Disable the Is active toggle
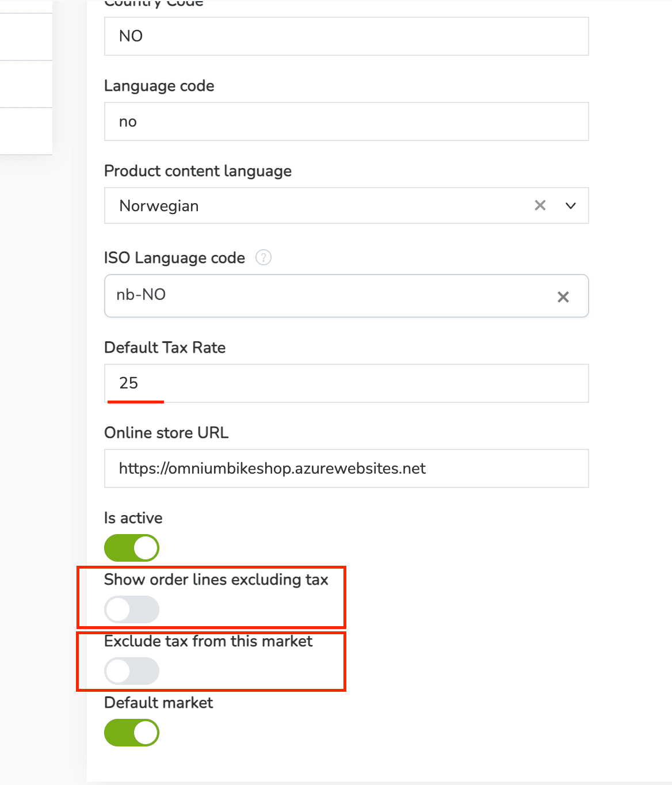The image size is (672, 785). click(132, 548)
